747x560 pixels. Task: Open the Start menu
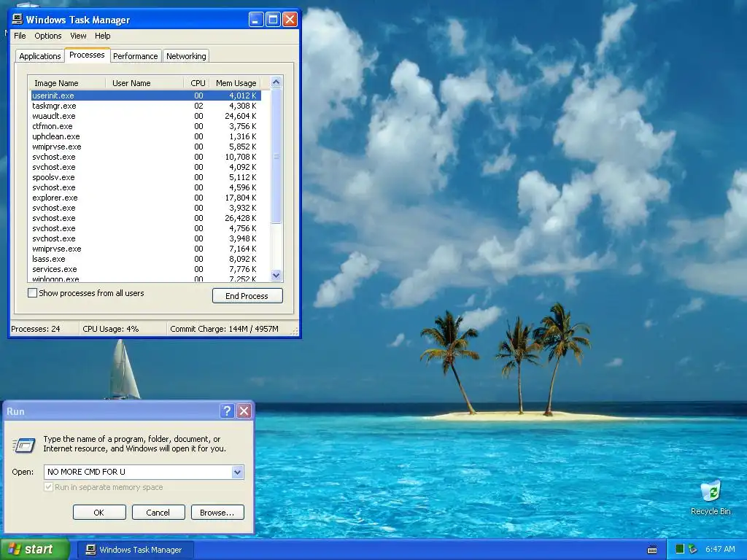35,550
